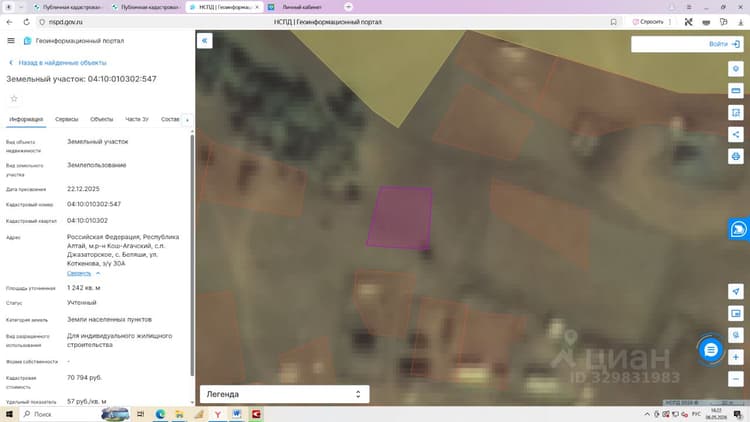Screen dimensions: 750x422
Task: Show hidden system tray icons chevron
Action: (647, 414)
